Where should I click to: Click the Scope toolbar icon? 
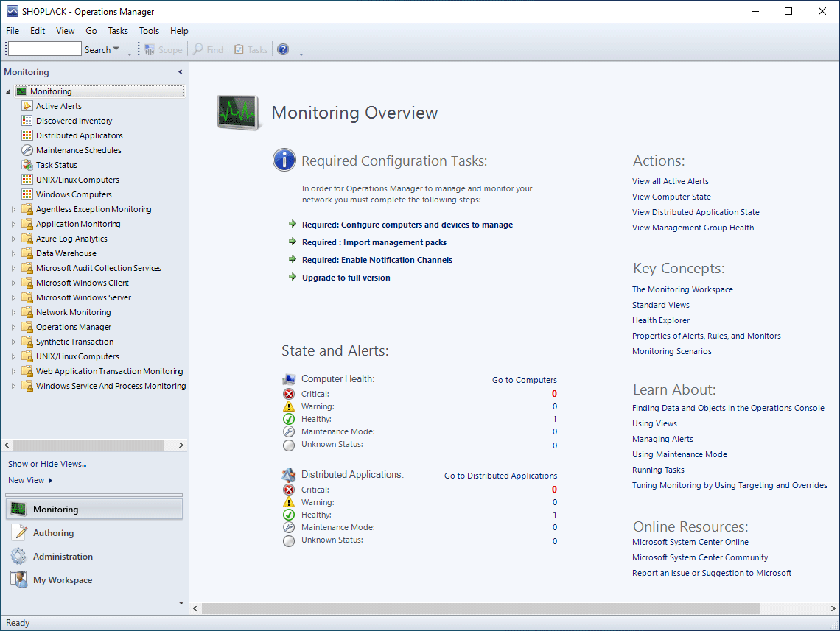(150, 50)
